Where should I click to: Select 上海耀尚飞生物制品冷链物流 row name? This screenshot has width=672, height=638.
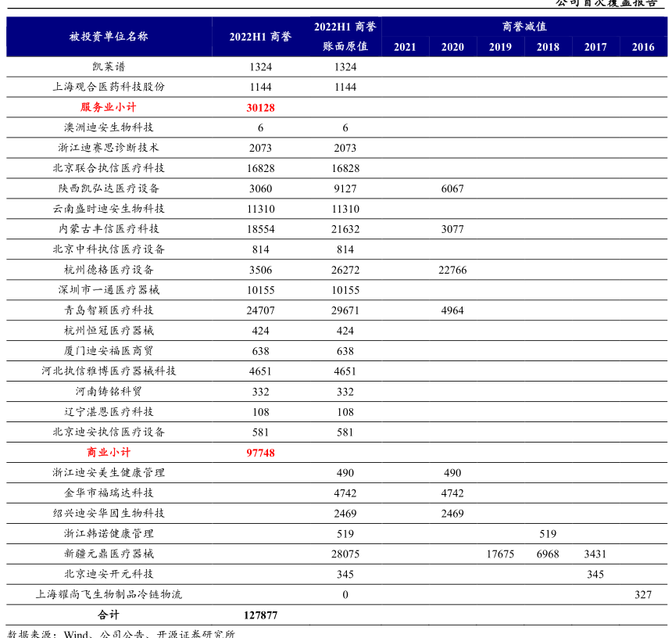pos(109,594)
